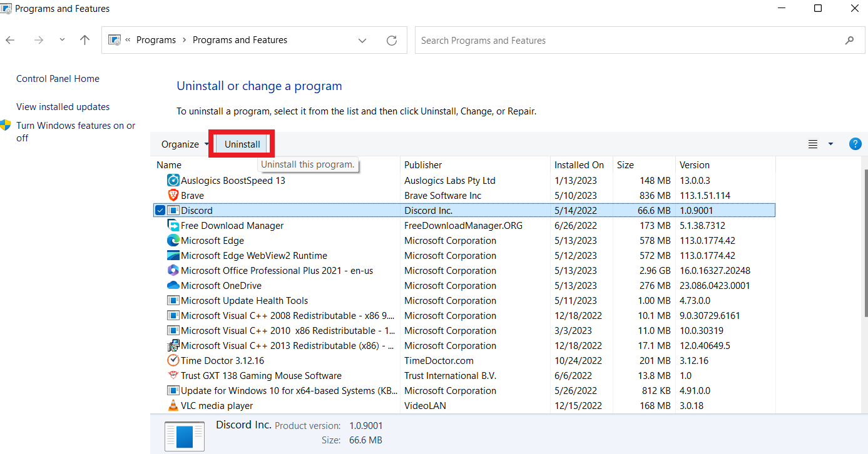The image size is (868, 454).
Task: Go forward with the right arrow
Action: tap(39, 40)
